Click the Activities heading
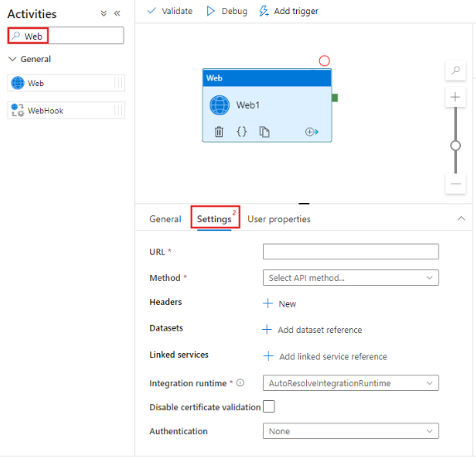The image size is (476, 459). pyautogui.click(x=32, y=14)
